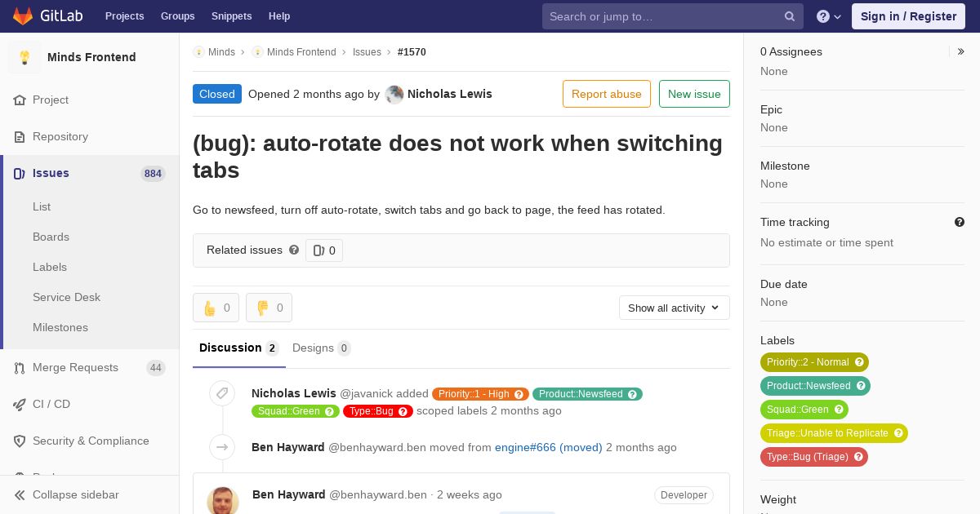Open the Help menu item in top bar

pyautogui.click(x=279, y=16)
